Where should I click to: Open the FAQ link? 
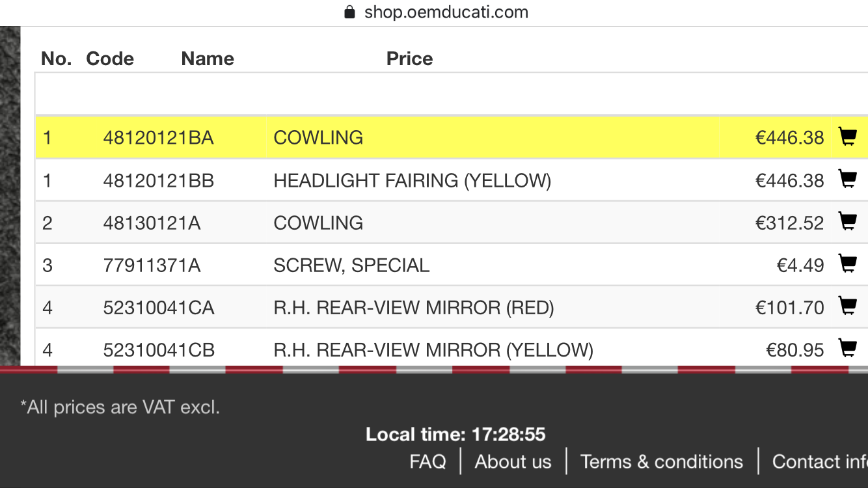click(x=427, y=461)
